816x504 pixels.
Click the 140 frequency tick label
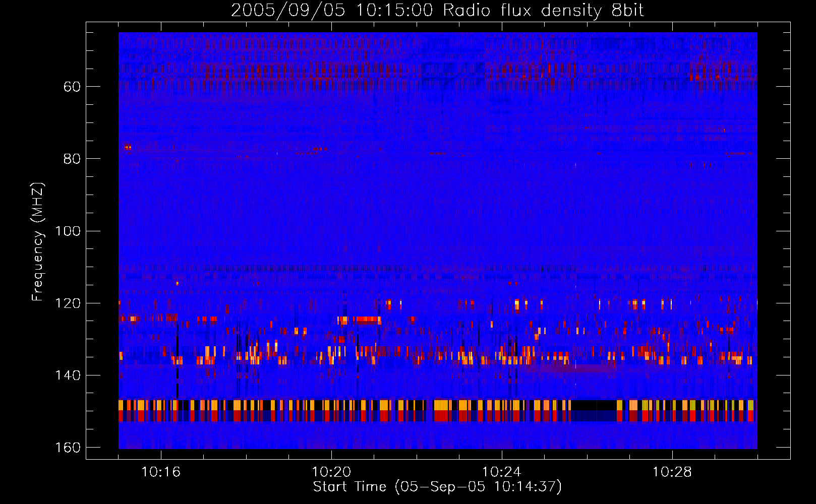tap(68, 375)
